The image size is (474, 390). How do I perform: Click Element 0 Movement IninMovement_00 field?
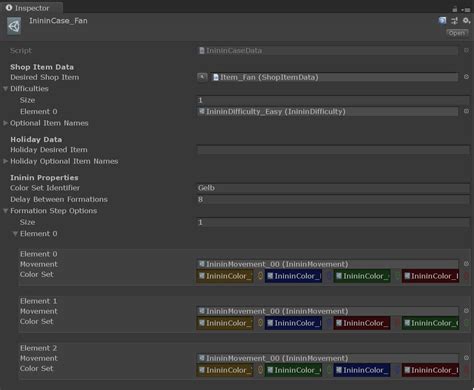tap(327, 264)
